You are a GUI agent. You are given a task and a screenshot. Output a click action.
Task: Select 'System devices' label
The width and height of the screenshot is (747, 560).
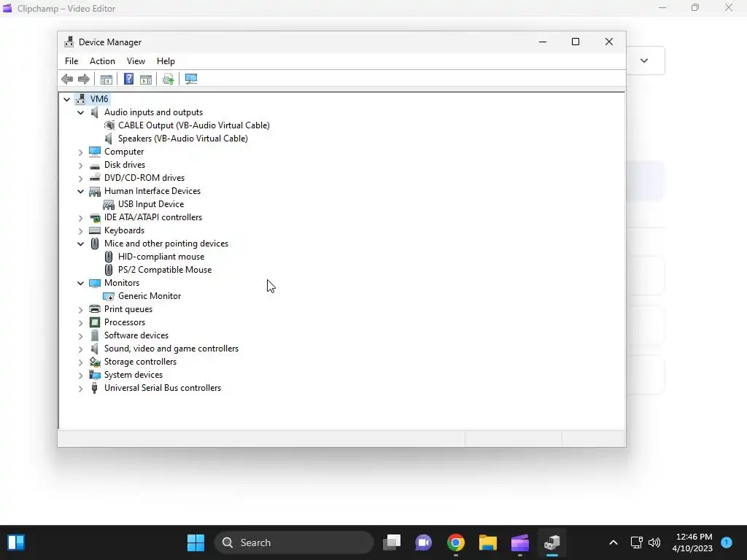(133, 376)
